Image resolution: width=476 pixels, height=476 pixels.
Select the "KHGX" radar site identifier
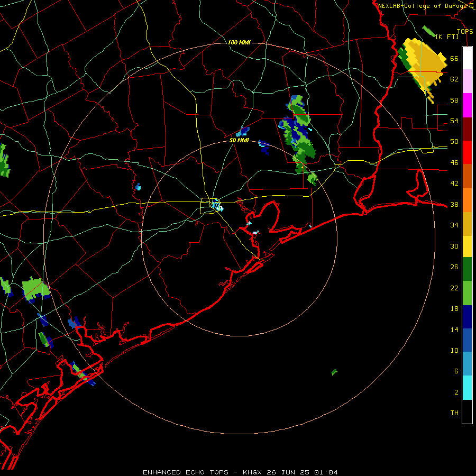[252, 472]
